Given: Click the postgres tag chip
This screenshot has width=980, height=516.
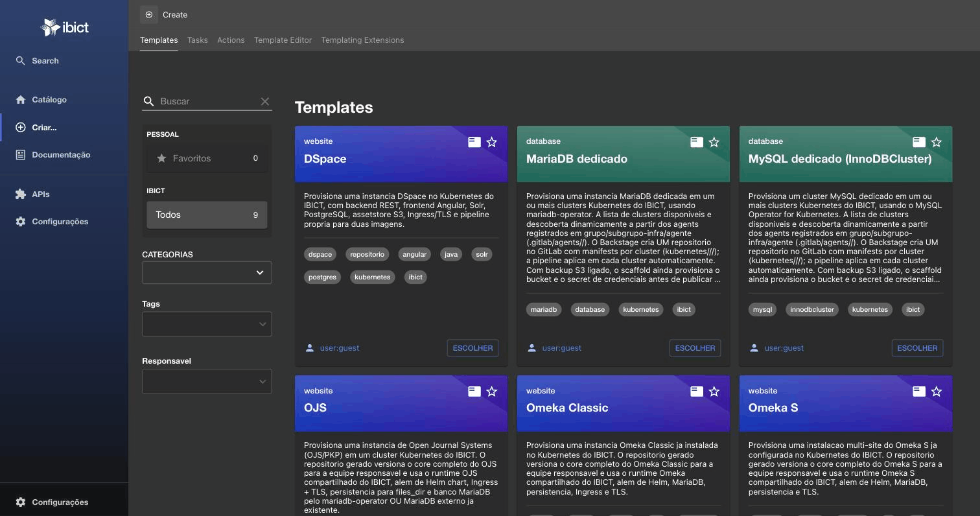Looking at the screenshot, I should coord(322,277).
